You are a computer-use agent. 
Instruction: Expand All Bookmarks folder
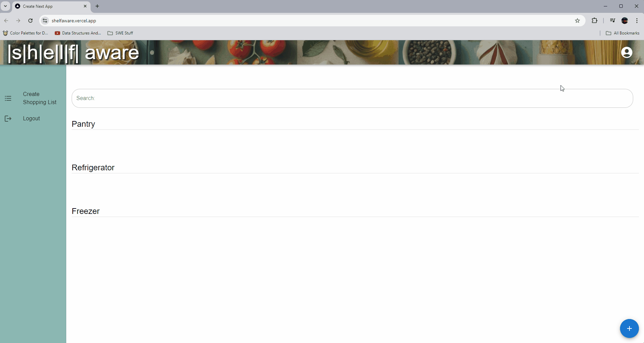pyautogui.click(x=622, y=33)
